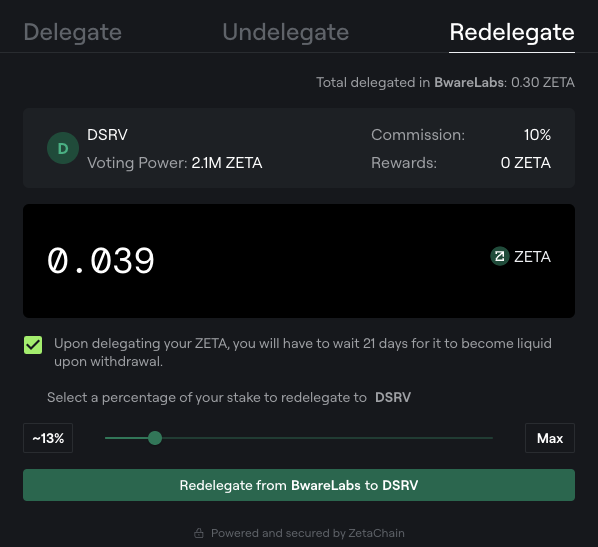Screen dimensions: 598x547
Task: Click the slider track near its right end
Action: pos(484,438)
